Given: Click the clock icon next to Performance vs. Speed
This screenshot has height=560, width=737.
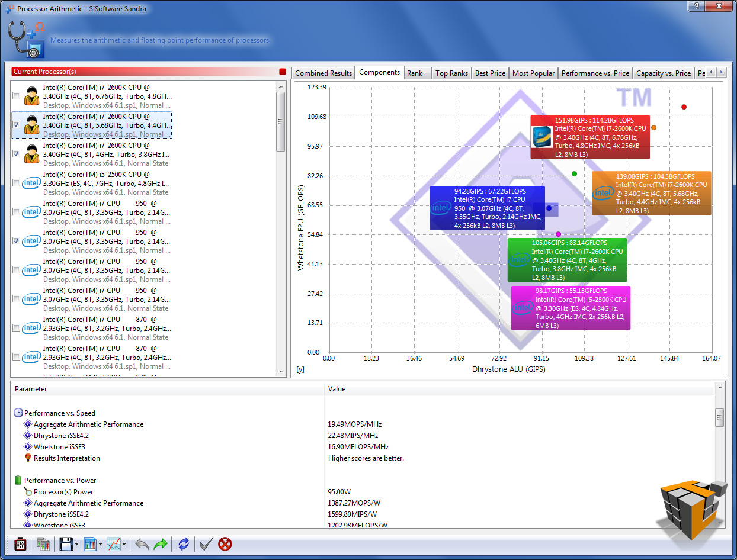Looking at the screenshot, I should point(18,413).
